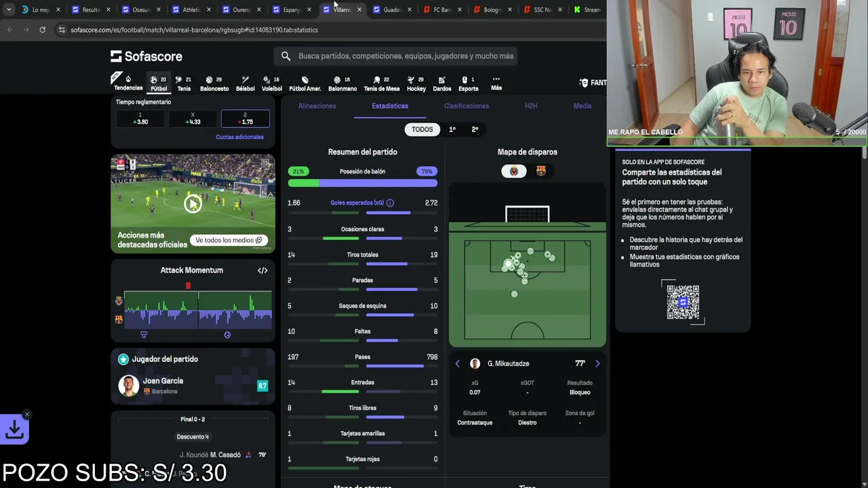The width and height of the screenshot is (868, 488).
Task: Select the draw odds 4.33
Action: click(x=193, y=119)
